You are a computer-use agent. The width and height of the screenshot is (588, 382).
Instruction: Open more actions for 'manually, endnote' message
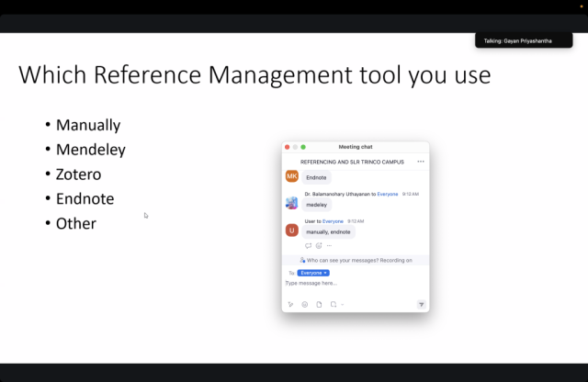tap(329, 245)
